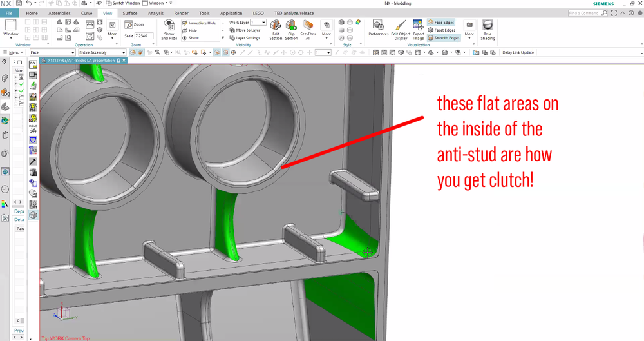Open the web browser globe icon in resource bar
The image size is (644, 341).
tap(5, 171)
